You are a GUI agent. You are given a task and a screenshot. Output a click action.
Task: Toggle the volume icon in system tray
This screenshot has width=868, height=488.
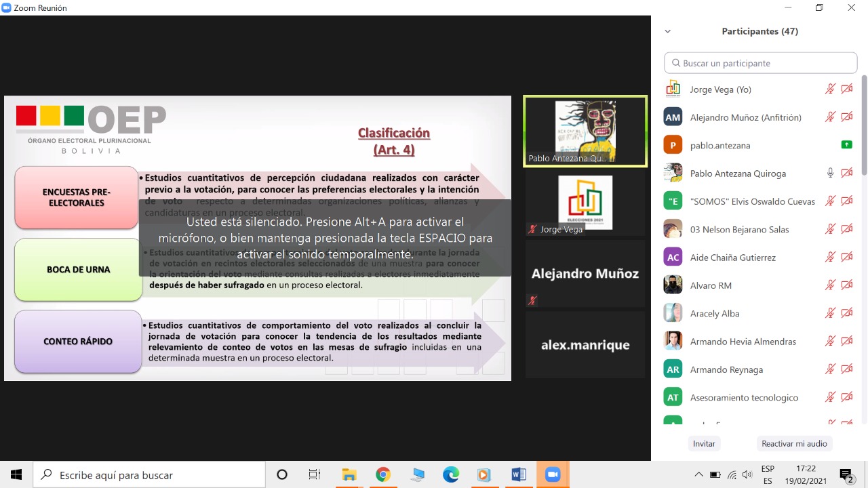click(747, 475)
